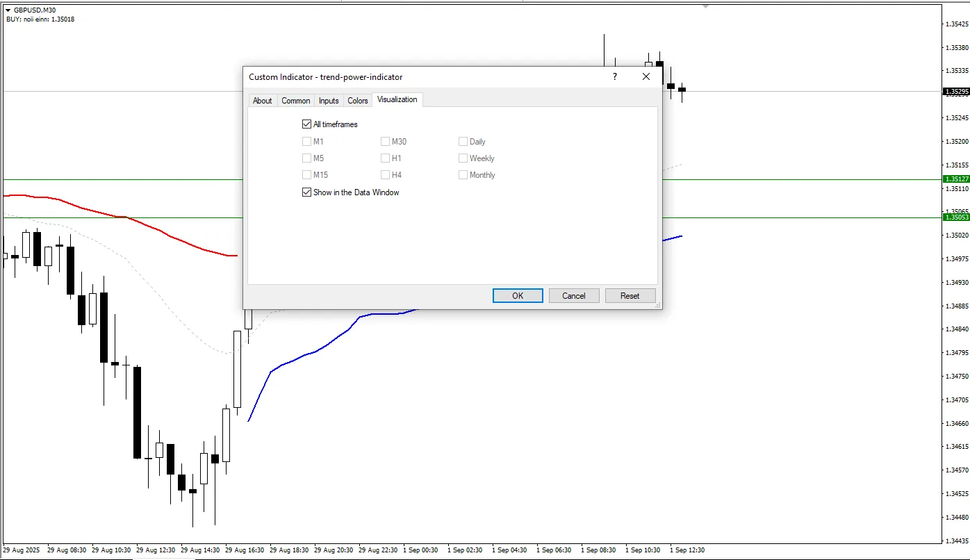Switch to the About tab
970x560 pixels.
262,101
